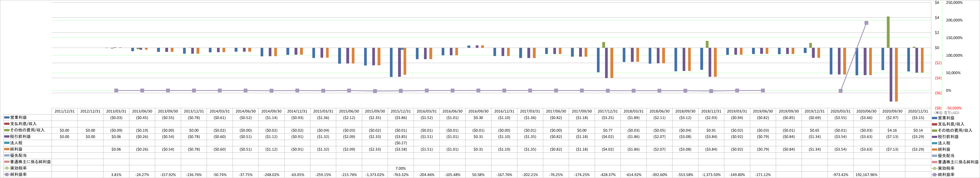The height and width of the screenshot is (178, 980).
Task: Select the ($3.86) operating income cell
Action: (x=401, y=118)
